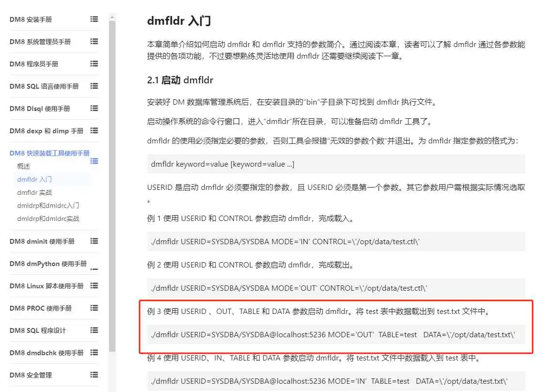
Task: Expand the DM8 Linux 脚本使用手册 section
Action: point(94,286)
